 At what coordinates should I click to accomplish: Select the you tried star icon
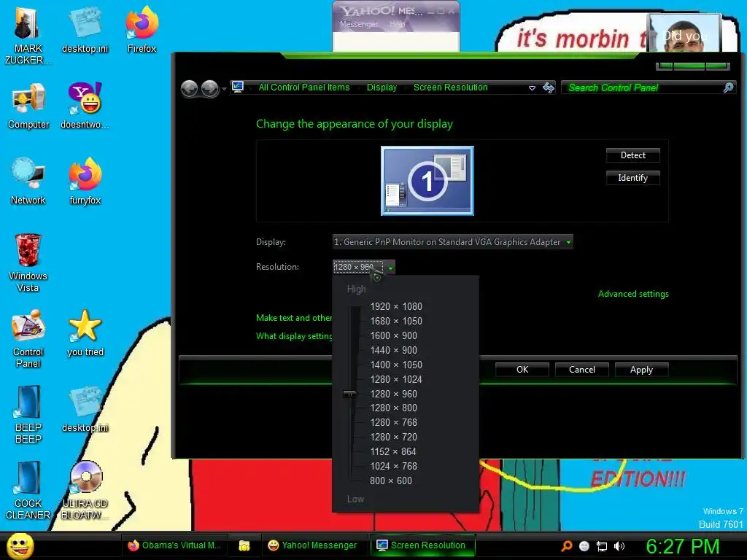pos(85,333)
